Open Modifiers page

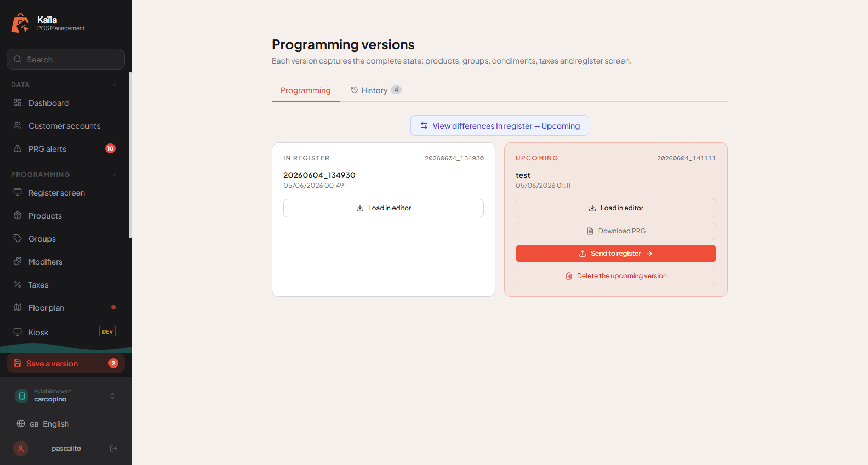pyautogui.click(x=66, y=262)
